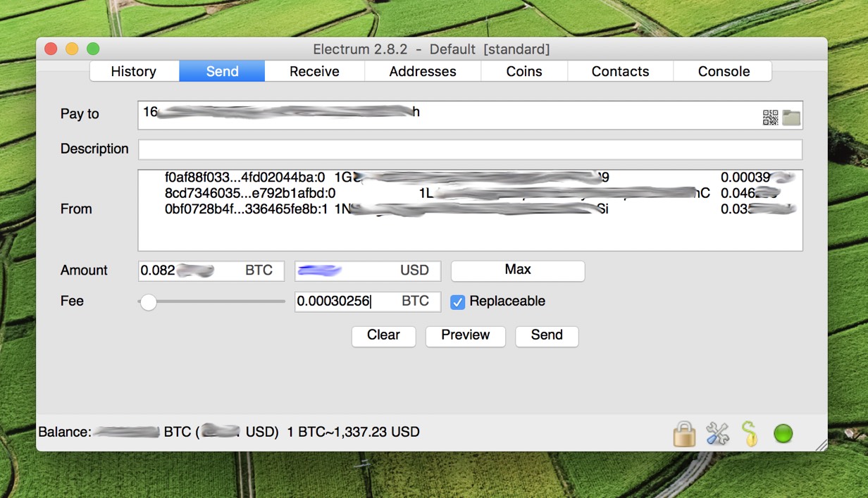Click the Pay to address field
The width and height of the screenshot is (868, 498).
470,116
